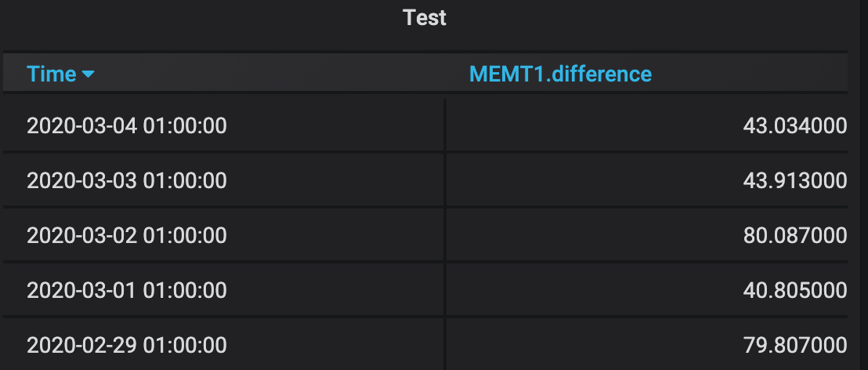The height and width of the screenshot is (370, 868).
Task: Pick the 2020-03-01 01:00:00 time cell
Action: tap(127, 290)
